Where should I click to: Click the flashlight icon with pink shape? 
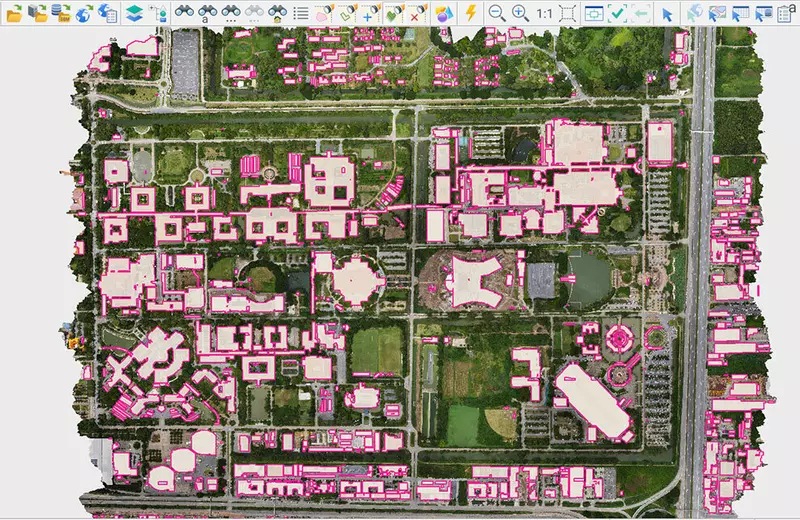click(x=322, y=13)
